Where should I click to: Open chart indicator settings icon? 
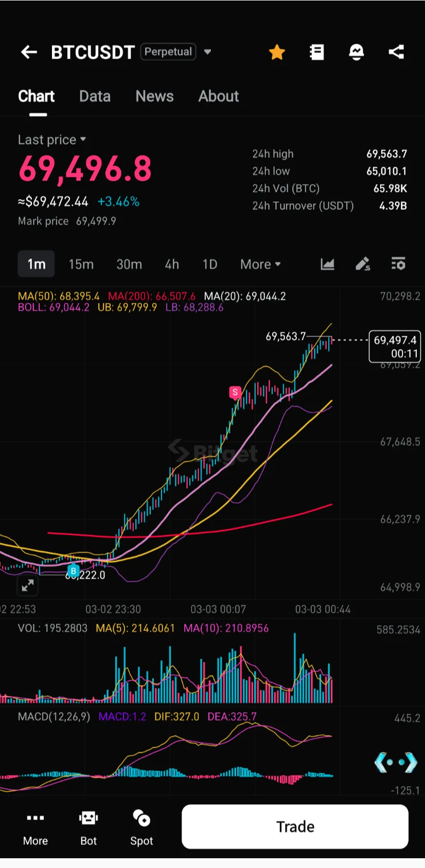point(398,264)
